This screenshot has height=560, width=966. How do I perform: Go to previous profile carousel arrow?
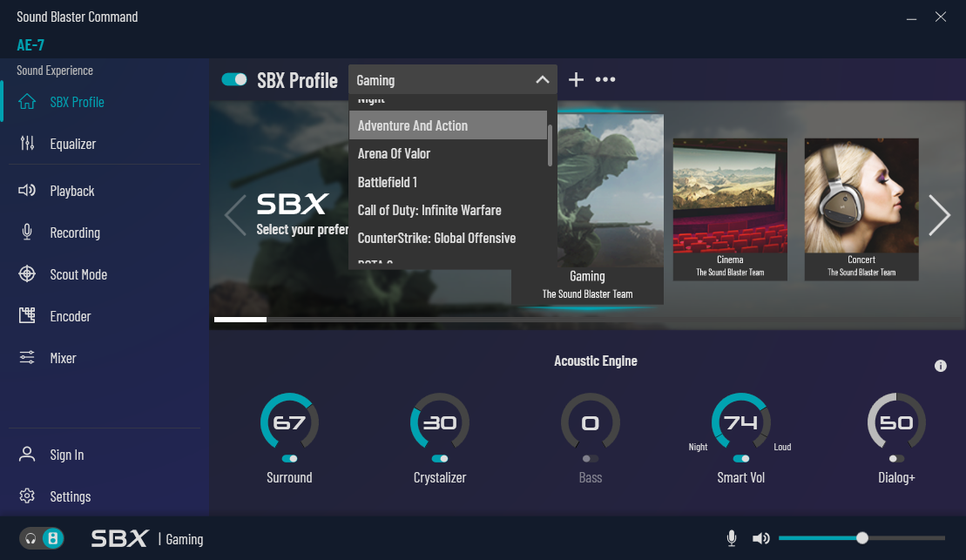tap(235, 215)
